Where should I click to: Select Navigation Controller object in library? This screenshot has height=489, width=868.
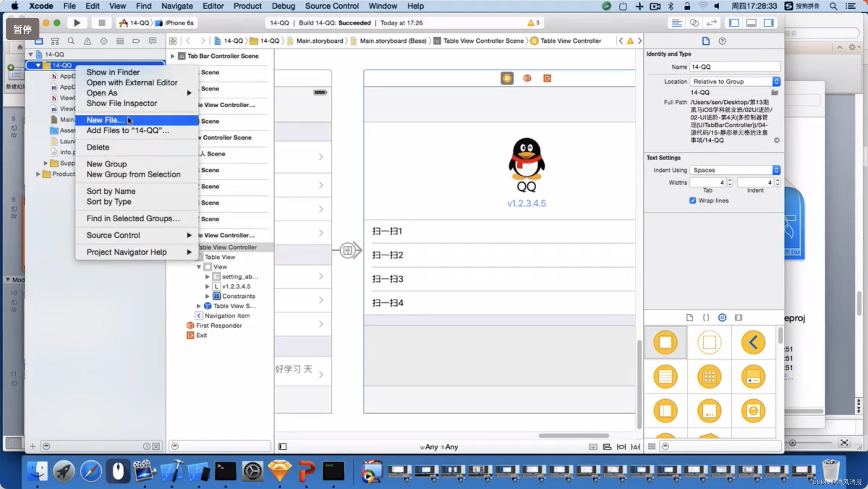click(753, 342)
